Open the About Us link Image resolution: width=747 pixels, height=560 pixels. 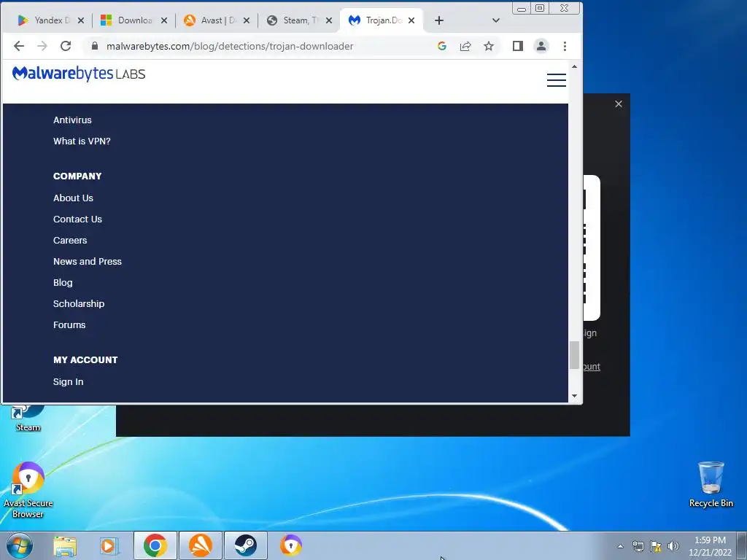(x=74, y=198)
